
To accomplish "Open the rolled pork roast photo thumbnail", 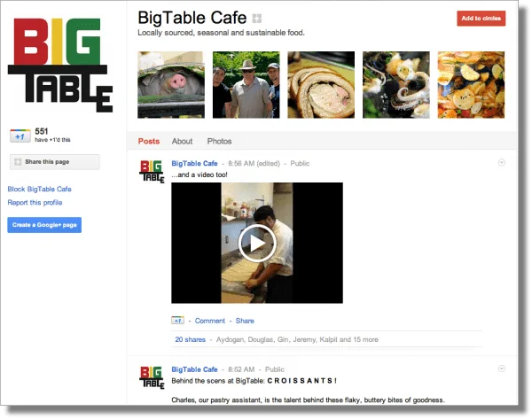I will pyautogui.click(x=321, y=85).
